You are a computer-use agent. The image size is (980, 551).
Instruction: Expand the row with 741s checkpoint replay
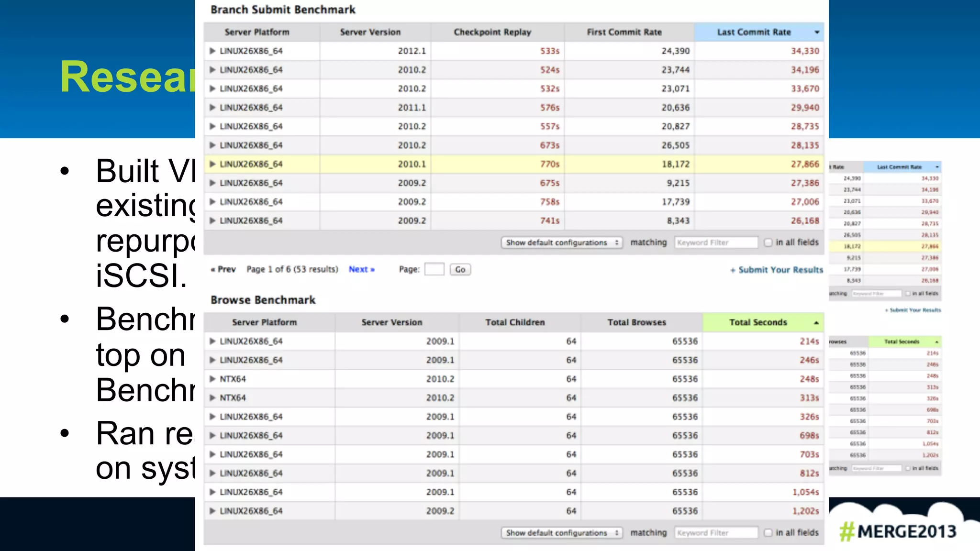[212, 220]
